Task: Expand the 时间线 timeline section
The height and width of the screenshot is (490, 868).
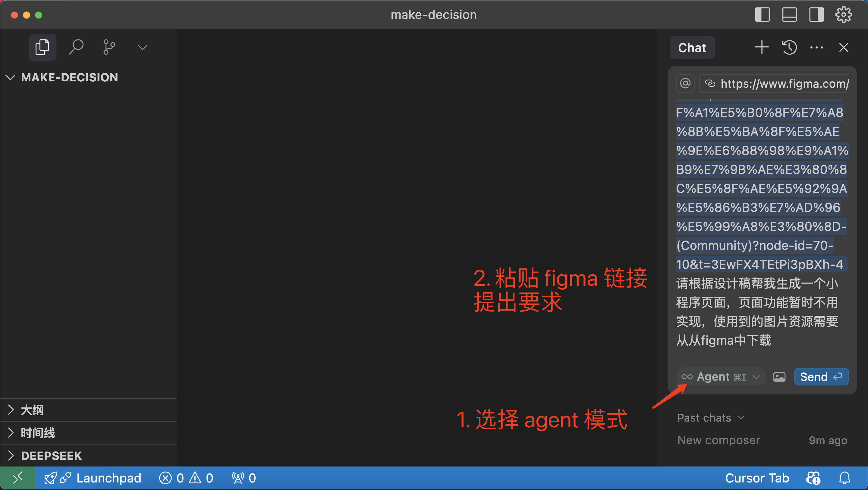Action: pos(38,433)
